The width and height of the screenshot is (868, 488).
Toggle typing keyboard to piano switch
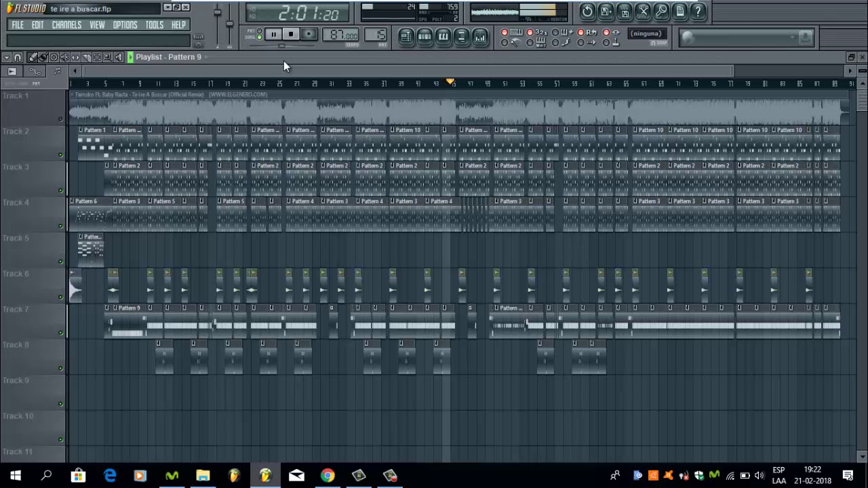click(504, 32)
